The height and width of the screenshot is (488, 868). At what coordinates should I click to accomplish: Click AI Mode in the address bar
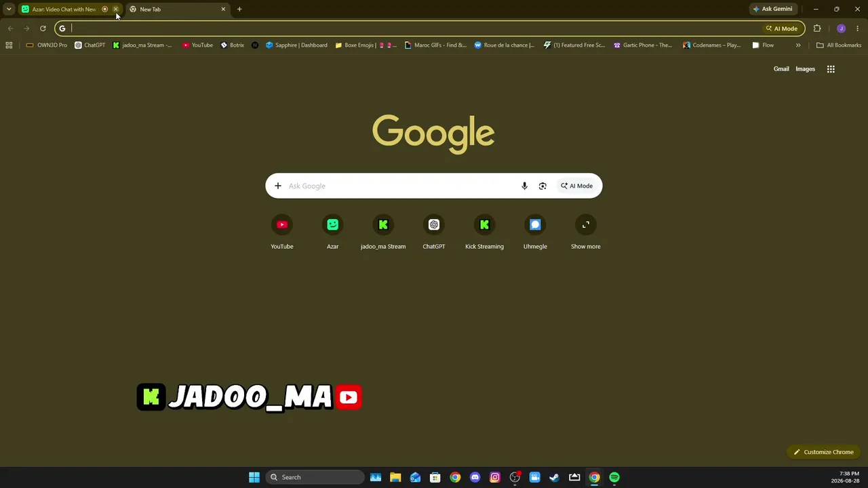coord(782,28)
